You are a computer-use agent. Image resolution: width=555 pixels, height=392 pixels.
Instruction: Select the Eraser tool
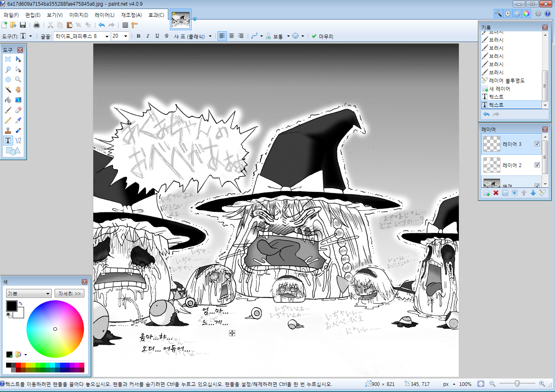pos(18,110)
